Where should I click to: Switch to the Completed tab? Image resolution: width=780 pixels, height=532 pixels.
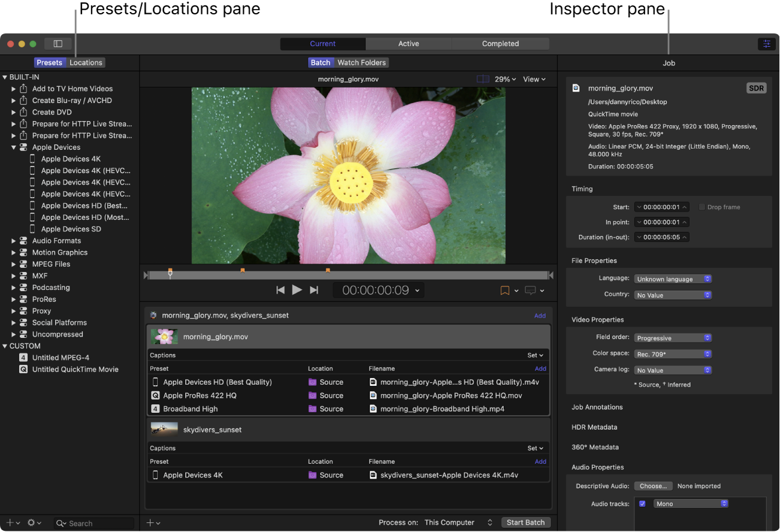pos(500,44)
